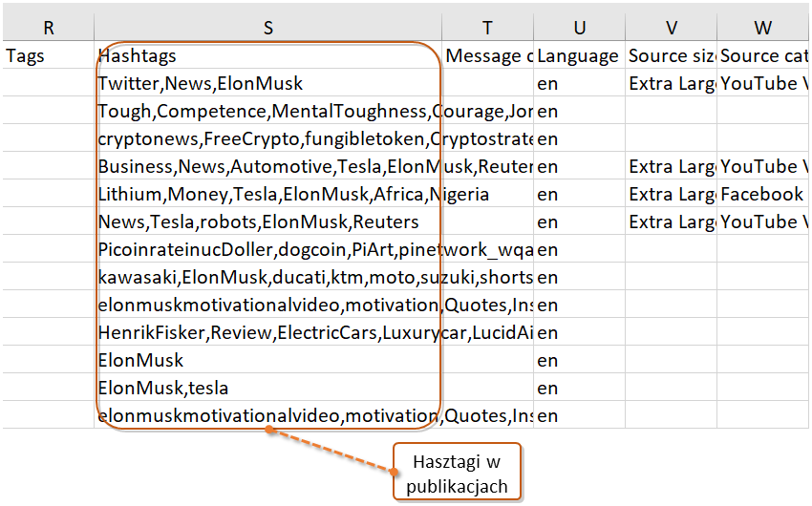Image resolution: width=812 pixels, height=506 pixels.
Task: Select cell starting HenrikFisker,Review
Action: [x=267, y=332]
